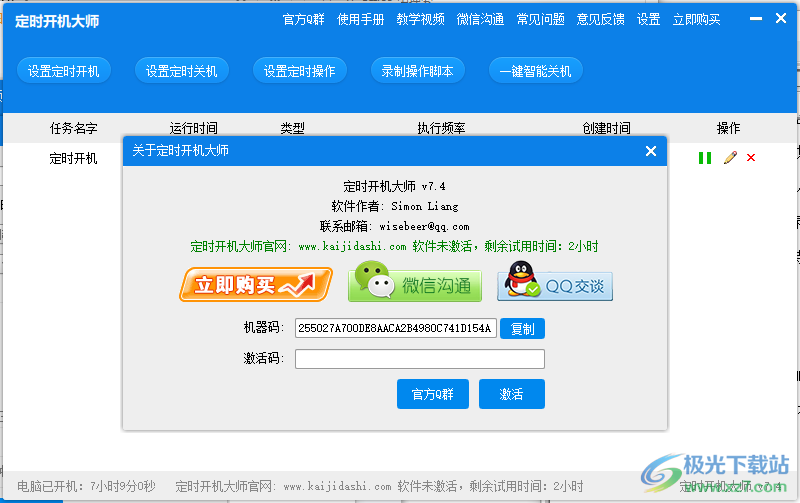Open the 设置 menu item
Screen dimensions: 800x503
pos(648,20)
